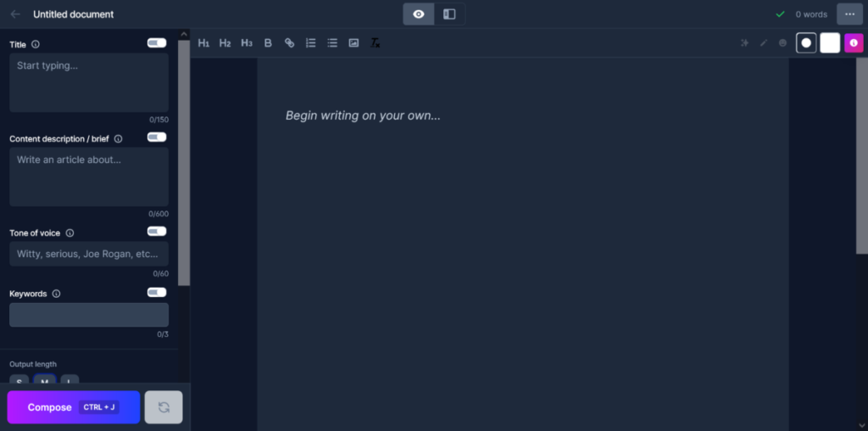Select the S output length option
This screenshot has height=431, width=868.
(19, 380)
